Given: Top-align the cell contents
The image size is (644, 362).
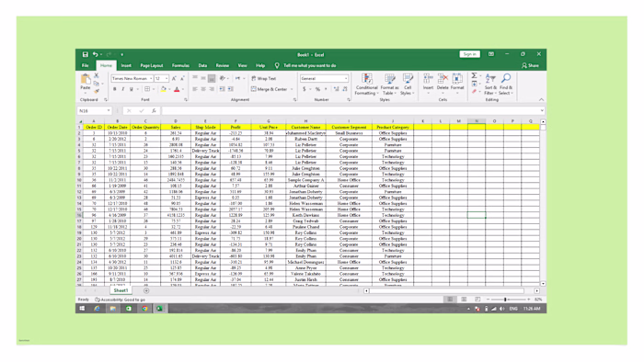Looking at the screenshot, I should (195, 78).
